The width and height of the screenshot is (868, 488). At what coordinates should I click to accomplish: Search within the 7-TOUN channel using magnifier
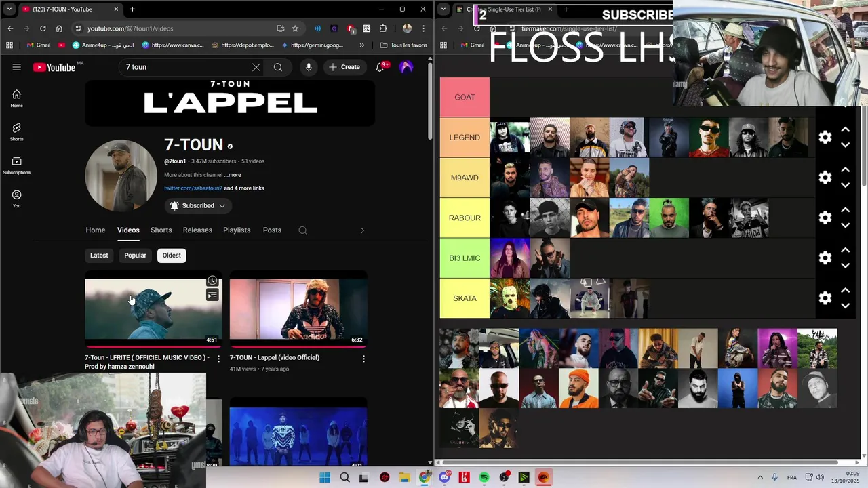click(302, 230)
